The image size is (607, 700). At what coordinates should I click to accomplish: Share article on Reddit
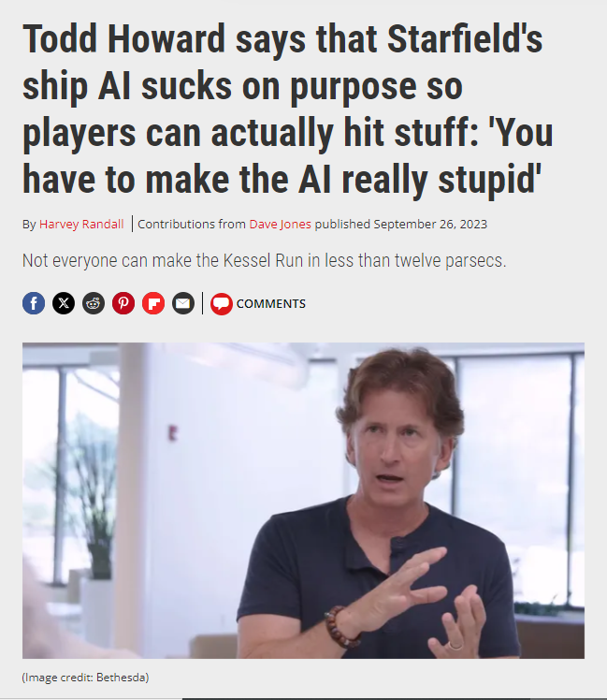[x=94, y=303]
